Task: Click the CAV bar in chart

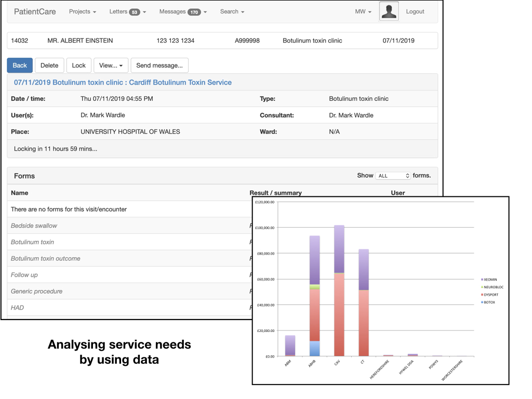Action: coord(339,291)
